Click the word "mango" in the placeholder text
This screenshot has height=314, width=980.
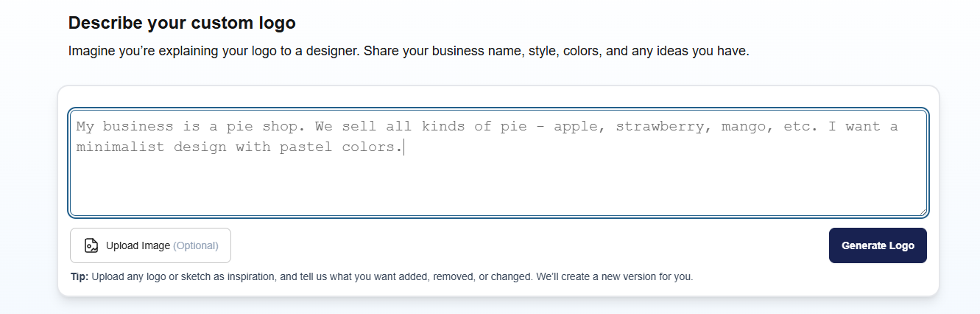[743, 126]
